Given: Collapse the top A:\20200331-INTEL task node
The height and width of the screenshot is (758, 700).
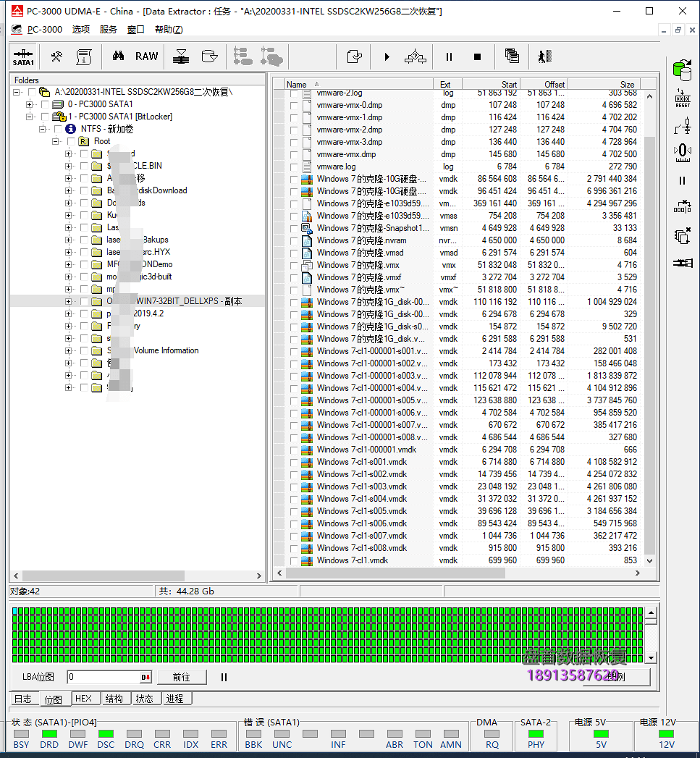Looking at the screenshot, I should click(x=17, y=92).
